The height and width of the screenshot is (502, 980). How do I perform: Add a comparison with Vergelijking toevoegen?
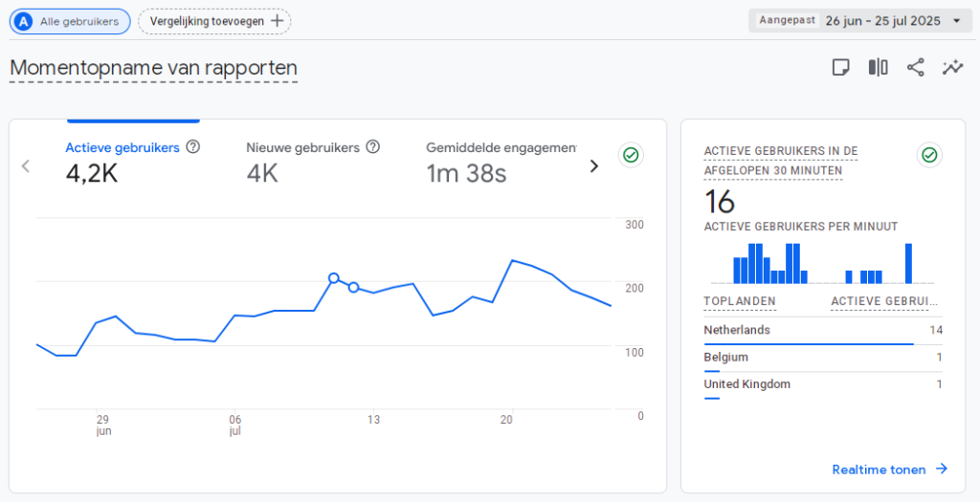click(x=214, y=21)
